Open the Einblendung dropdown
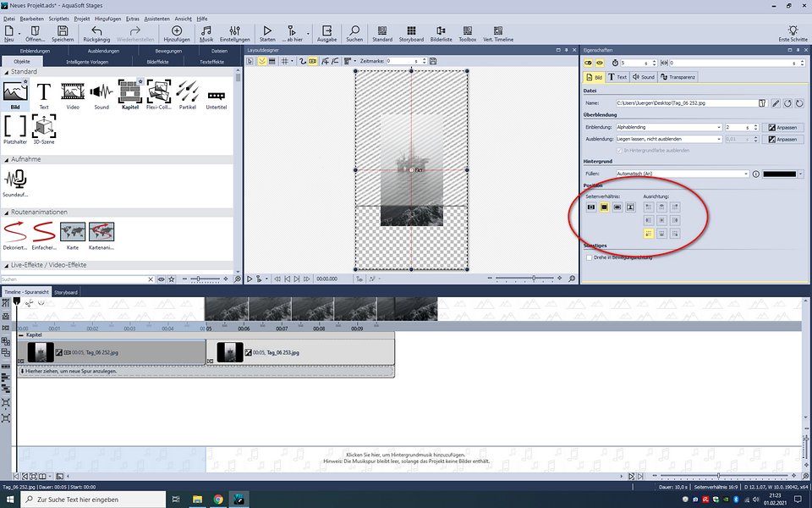812x508 pixels. tap(718, 127)
